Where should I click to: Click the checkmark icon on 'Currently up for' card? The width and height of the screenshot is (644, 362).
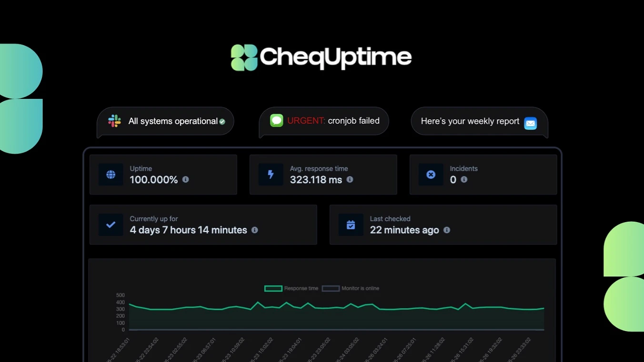click(111, 225)
